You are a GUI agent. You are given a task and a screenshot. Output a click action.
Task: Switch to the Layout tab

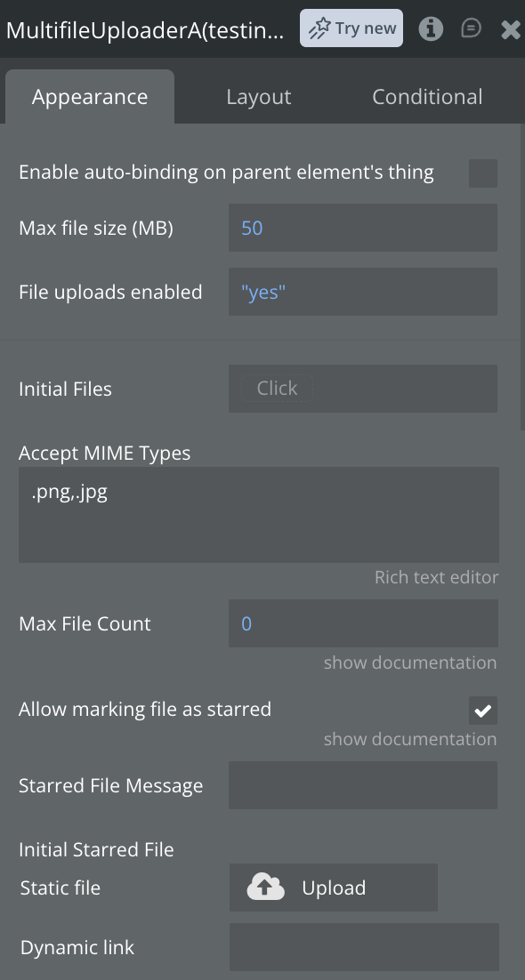[x=258, y=97]
